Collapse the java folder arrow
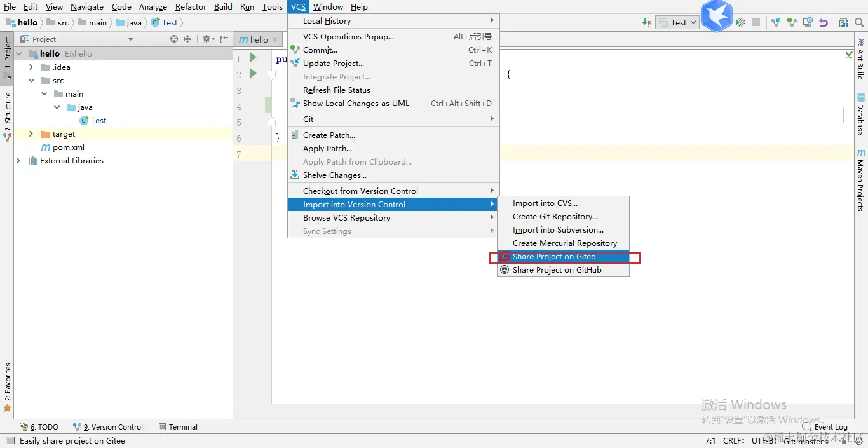868x448 pixels. tap(57, 107)
